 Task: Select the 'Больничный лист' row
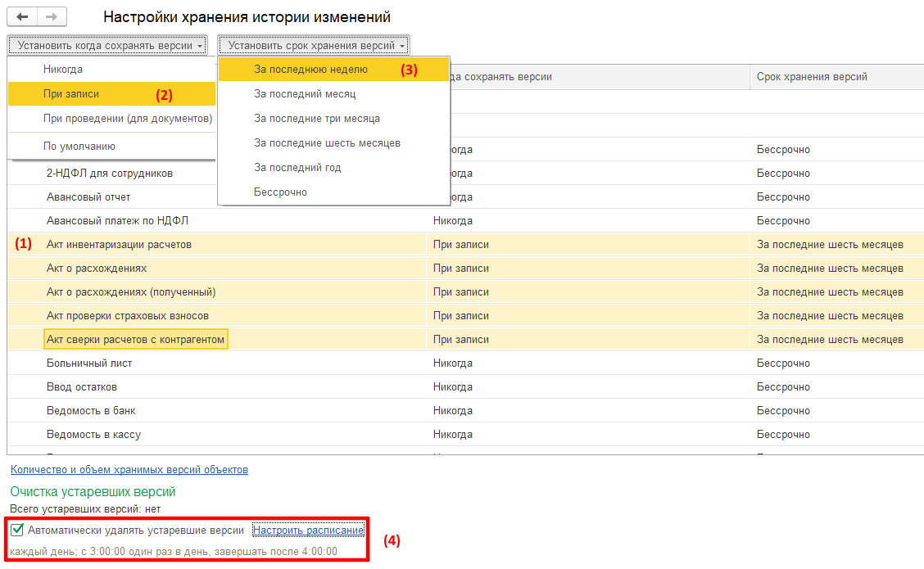click(89, 364)
